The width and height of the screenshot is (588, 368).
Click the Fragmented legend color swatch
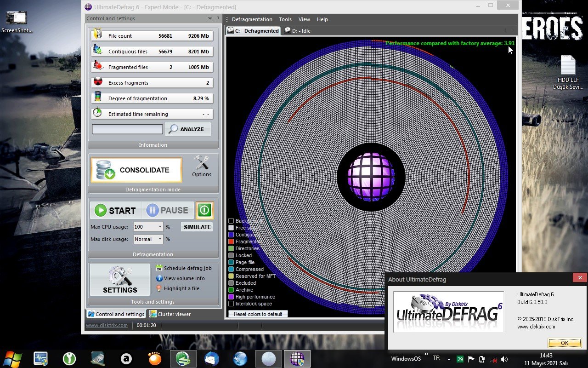tap(231, 241)
